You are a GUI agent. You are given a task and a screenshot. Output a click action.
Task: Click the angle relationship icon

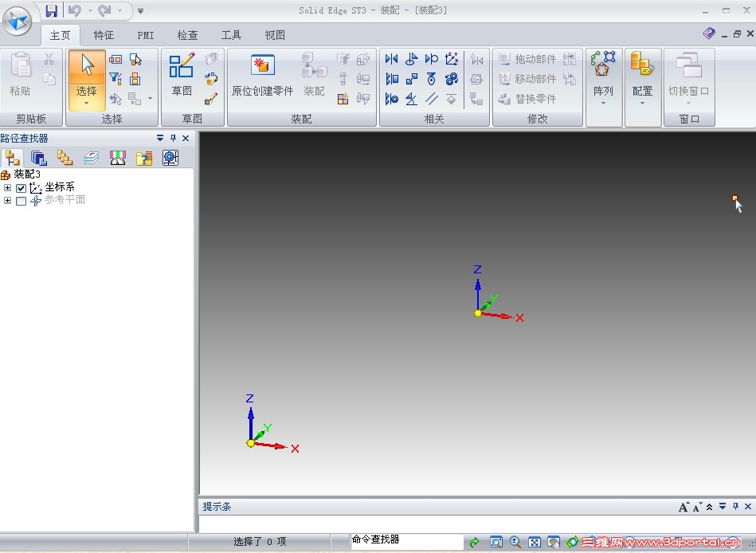pyautogui.click(x=411, y=99)
